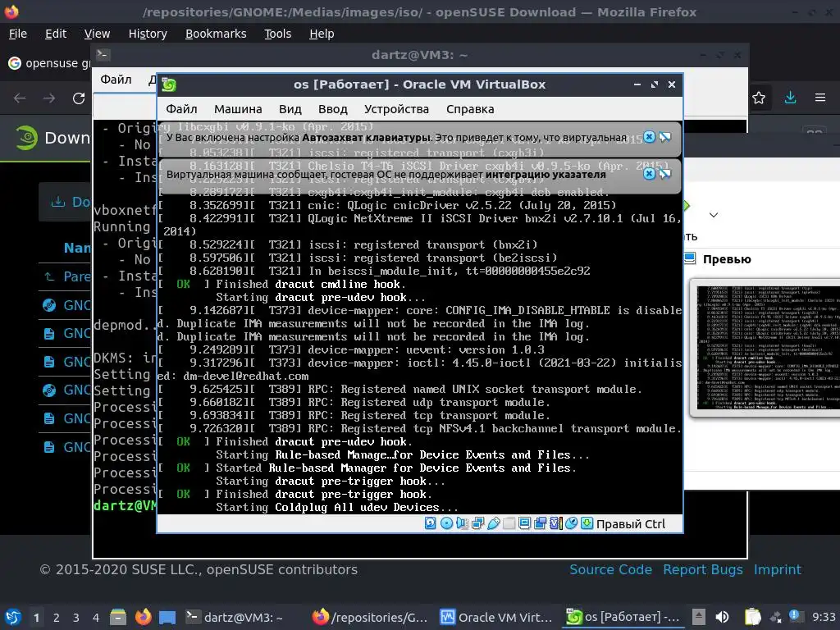
Task: Open Imprint link in footer
Action: [x=778, y=569]
